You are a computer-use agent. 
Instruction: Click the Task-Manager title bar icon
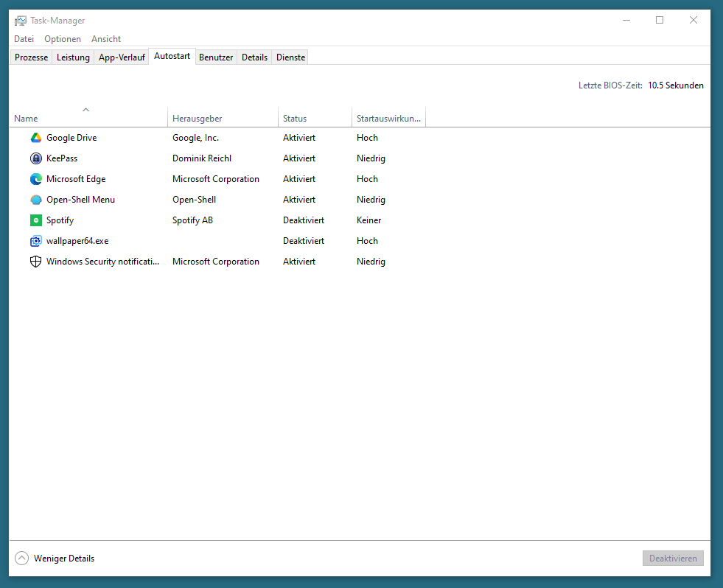21,21
